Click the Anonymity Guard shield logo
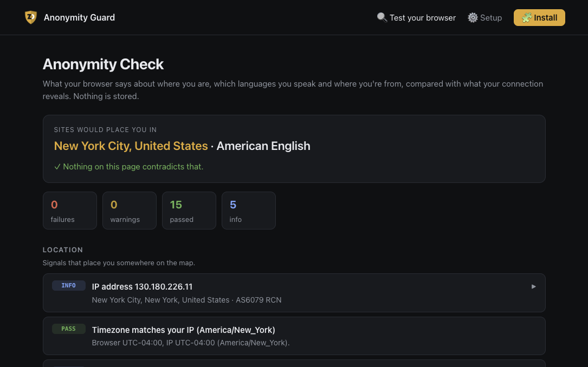Viewport: 588px width, 367px height. [x=31, y=17]
